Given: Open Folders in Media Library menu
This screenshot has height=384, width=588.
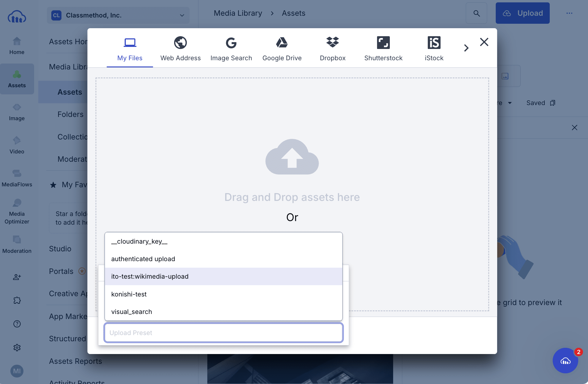Looking at the screenshot, I should [x=70, y=115].
